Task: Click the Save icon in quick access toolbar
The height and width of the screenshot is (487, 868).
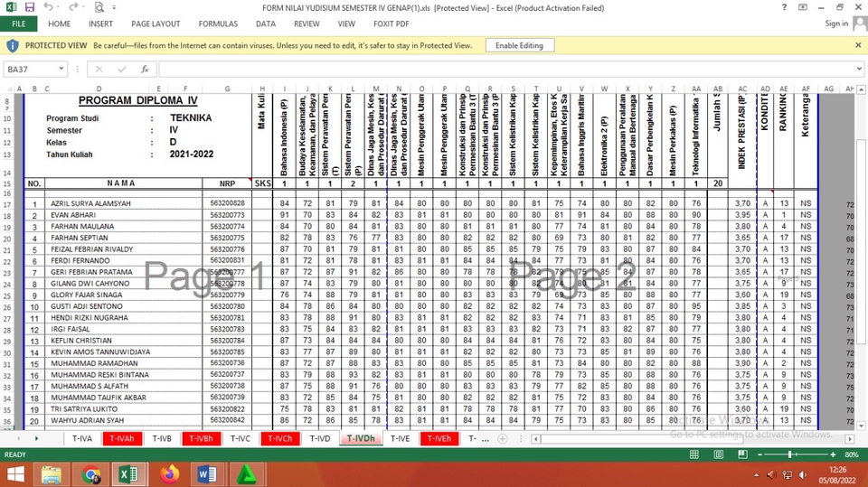Action: [29, 7]
